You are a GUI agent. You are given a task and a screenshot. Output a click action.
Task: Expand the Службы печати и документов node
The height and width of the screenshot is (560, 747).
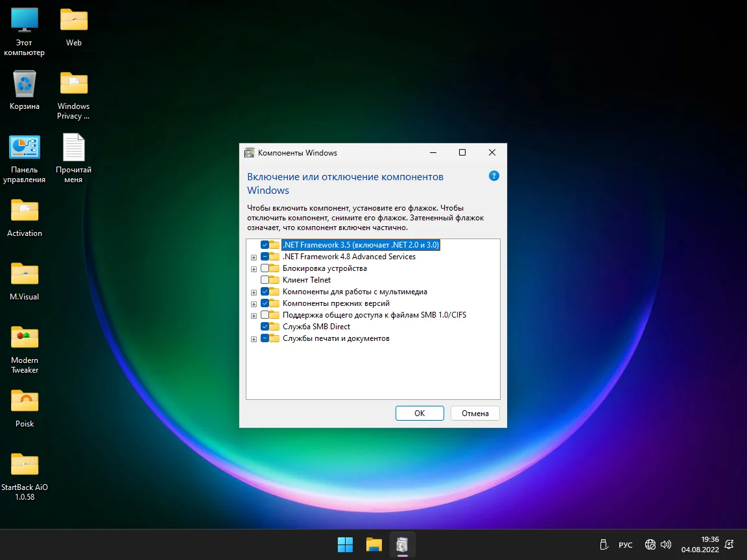click(254, 339)
